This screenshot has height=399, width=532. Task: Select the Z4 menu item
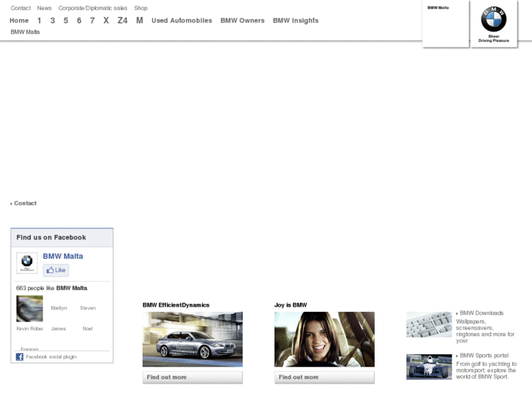[122, 20]
